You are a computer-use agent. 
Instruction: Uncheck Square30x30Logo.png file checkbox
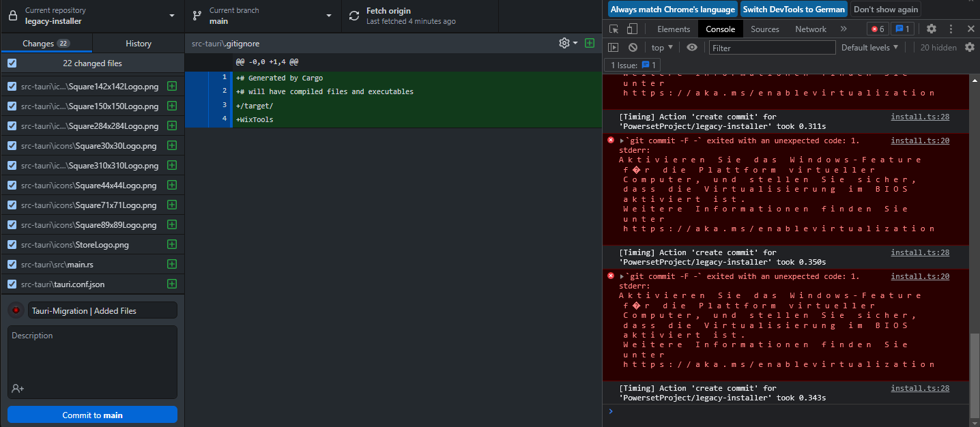coord(12,146)
